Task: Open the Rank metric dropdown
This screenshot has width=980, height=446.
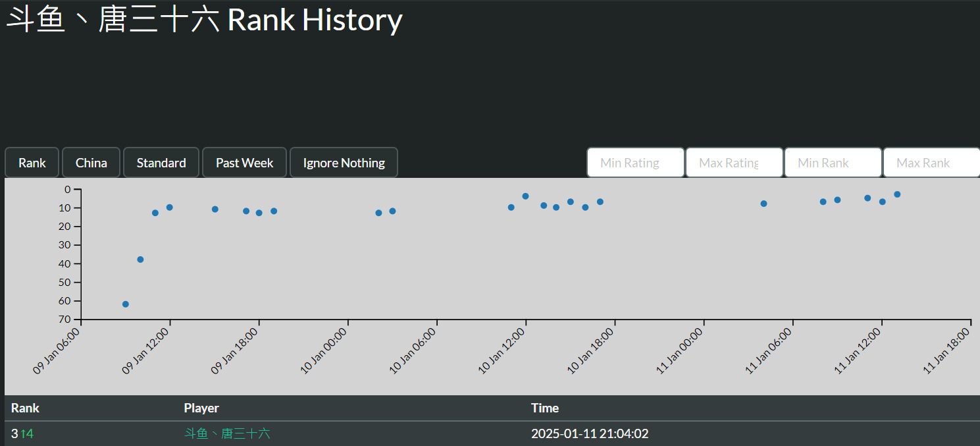Action: point(32,163)
